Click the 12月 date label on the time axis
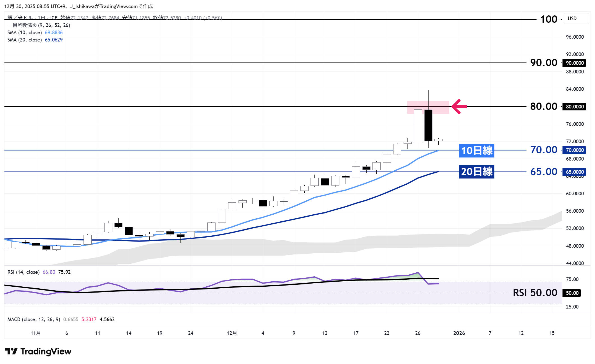This screenshot has height=364, width=595. coord(232,333)
